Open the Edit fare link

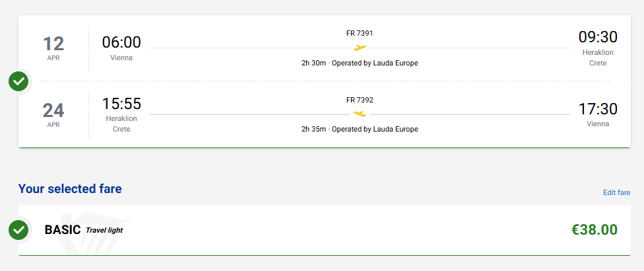point(616,192)
